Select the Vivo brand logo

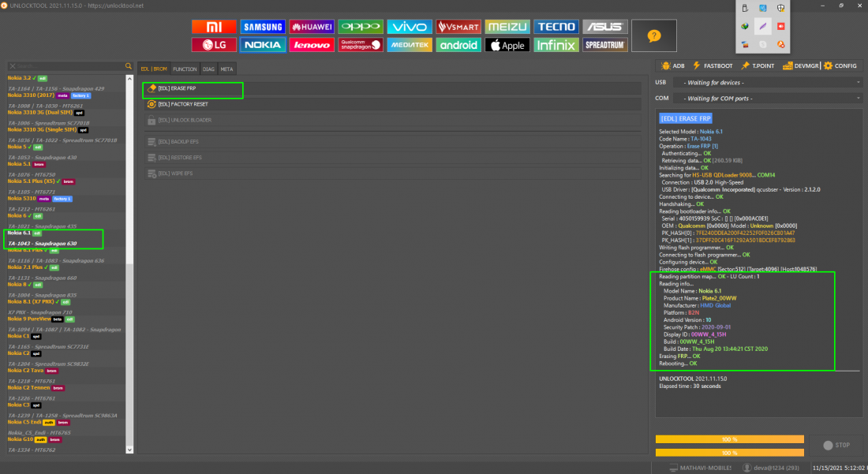pos(410,27)
